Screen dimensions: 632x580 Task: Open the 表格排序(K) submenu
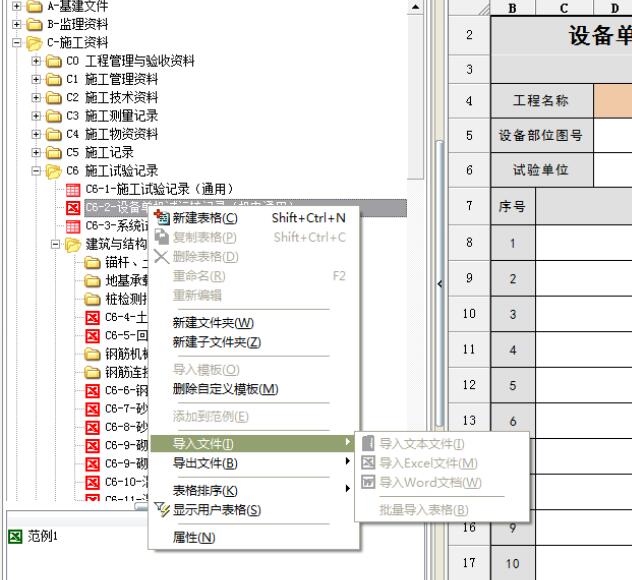point(254,491)
